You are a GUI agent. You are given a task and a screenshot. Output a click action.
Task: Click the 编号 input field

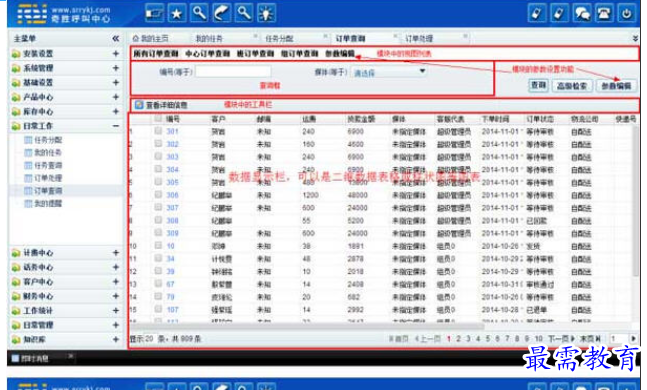234,72
